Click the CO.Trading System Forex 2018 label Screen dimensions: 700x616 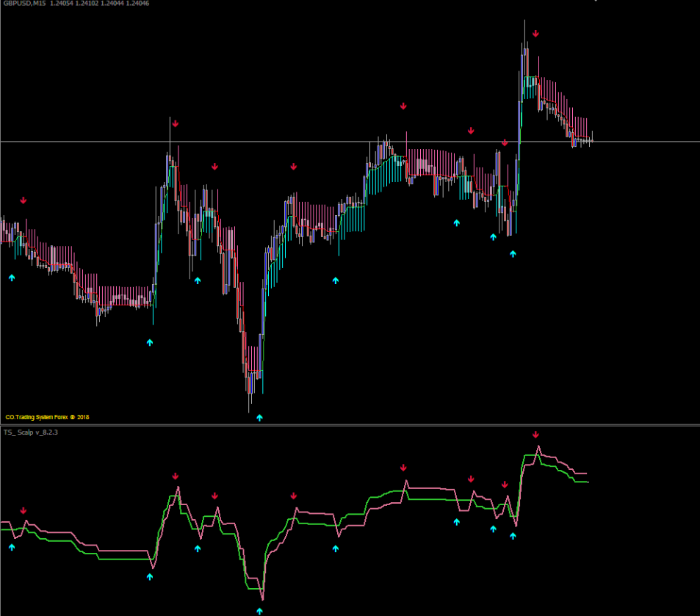point(47,417)
